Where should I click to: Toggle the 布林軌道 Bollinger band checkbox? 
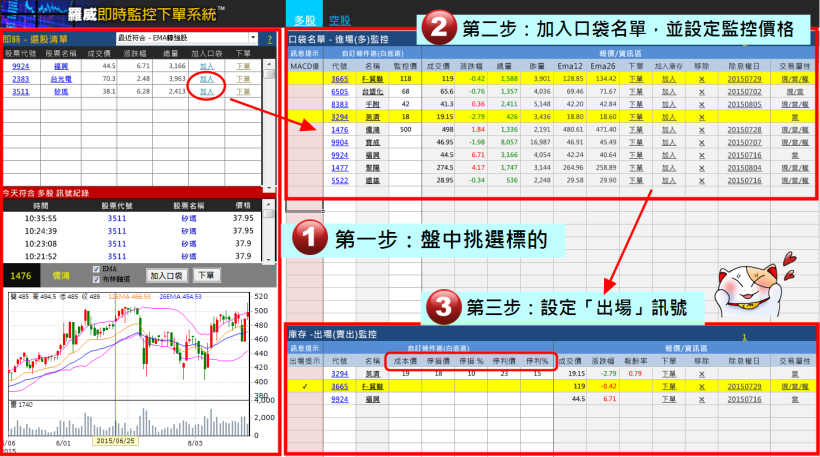click(96, 279)
